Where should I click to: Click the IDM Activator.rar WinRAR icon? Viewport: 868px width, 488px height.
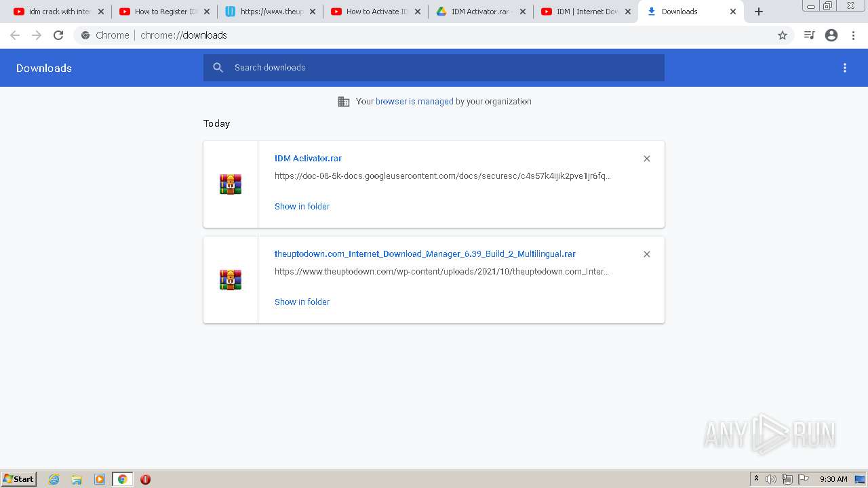[231, 184]
